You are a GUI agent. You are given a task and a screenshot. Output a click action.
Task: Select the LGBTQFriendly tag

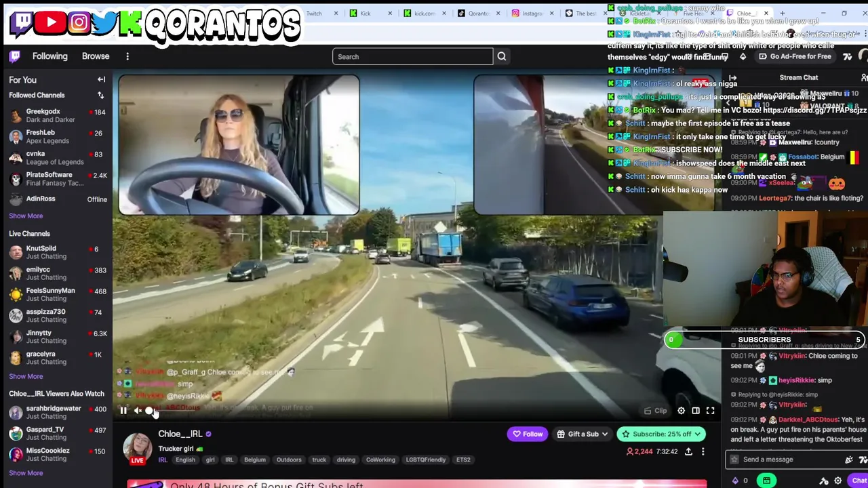point(426,460)
